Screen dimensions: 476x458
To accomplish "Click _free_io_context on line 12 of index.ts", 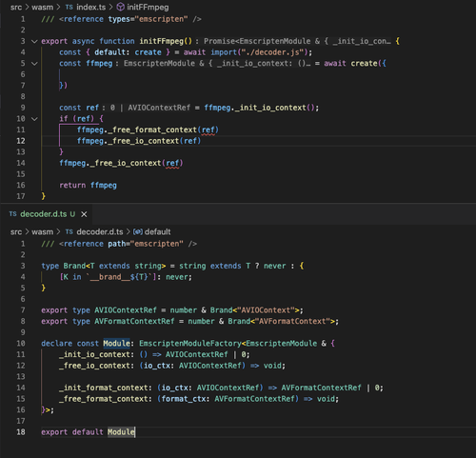I will [x=144, y=141].
